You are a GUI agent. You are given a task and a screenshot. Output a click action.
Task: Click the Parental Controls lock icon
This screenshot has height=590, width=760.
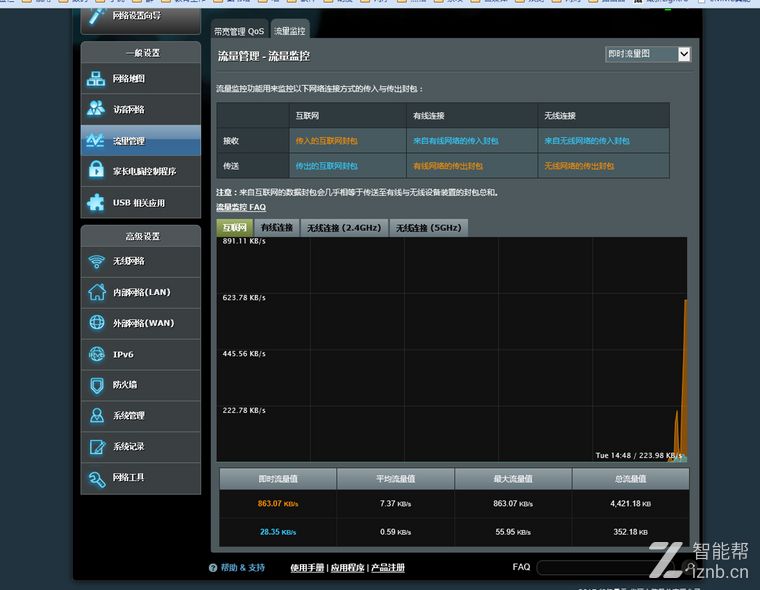(96, 171)
